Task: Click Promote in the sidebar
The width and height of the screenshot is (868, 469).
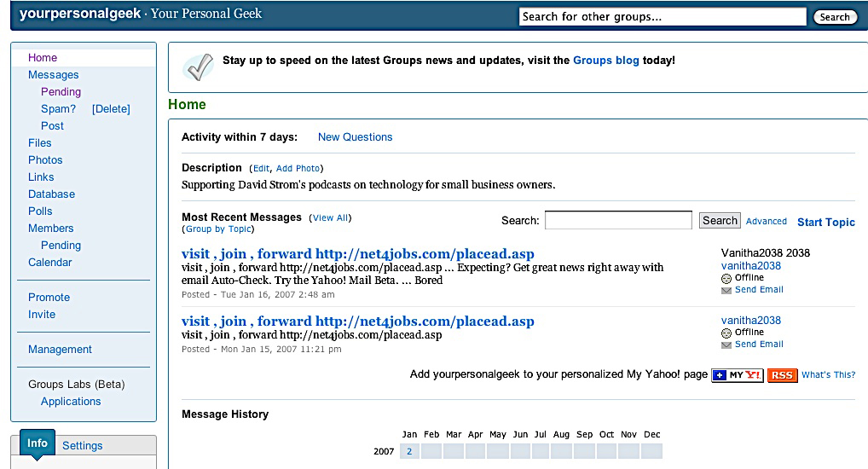Action: 49,298
